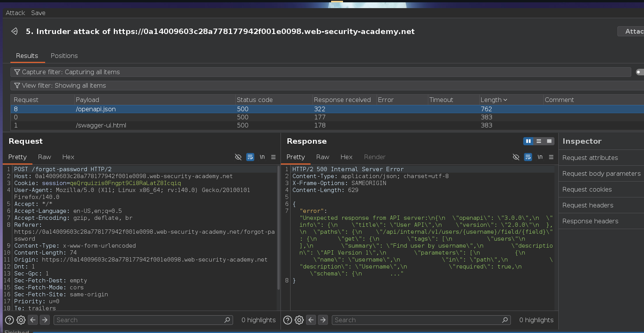Click the POST /forgot-password request line
The height and width of the screenshot is (333, 644).
(x=63, y=169)
